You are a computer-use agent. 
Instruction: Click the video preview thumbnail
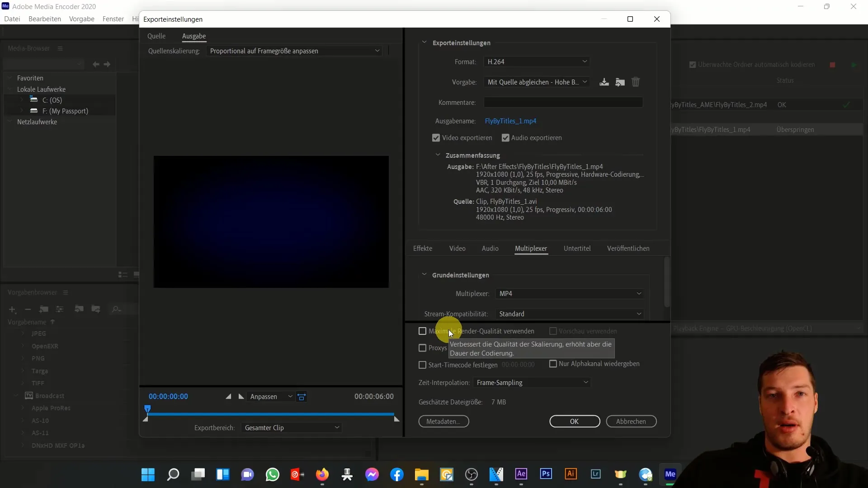(271, 222)
